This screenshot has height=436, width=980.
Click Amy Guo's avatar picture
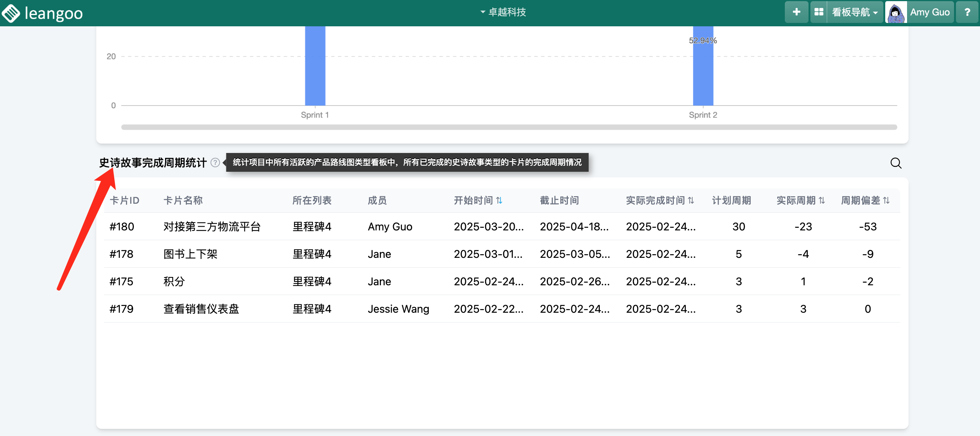(x=895, y=12)
